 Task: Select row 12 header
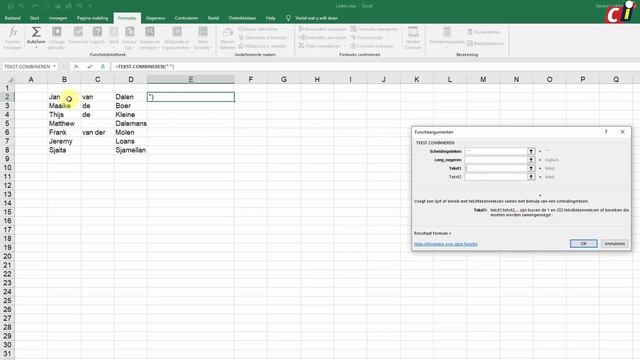[x=7, y=185]
